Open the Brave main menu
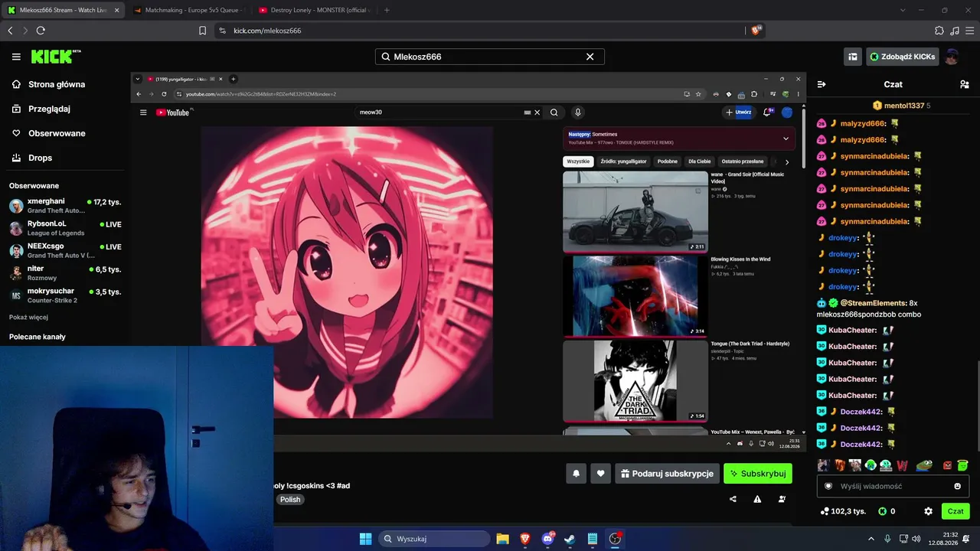The width and height of the screenshot is (980, 551). [x=970, y=31]
